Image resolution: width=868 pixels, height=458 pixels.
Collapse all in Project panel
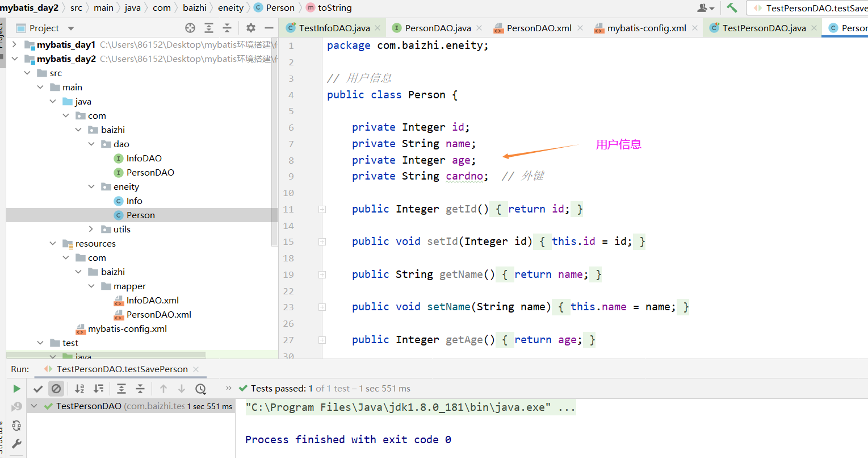point(227,28)
